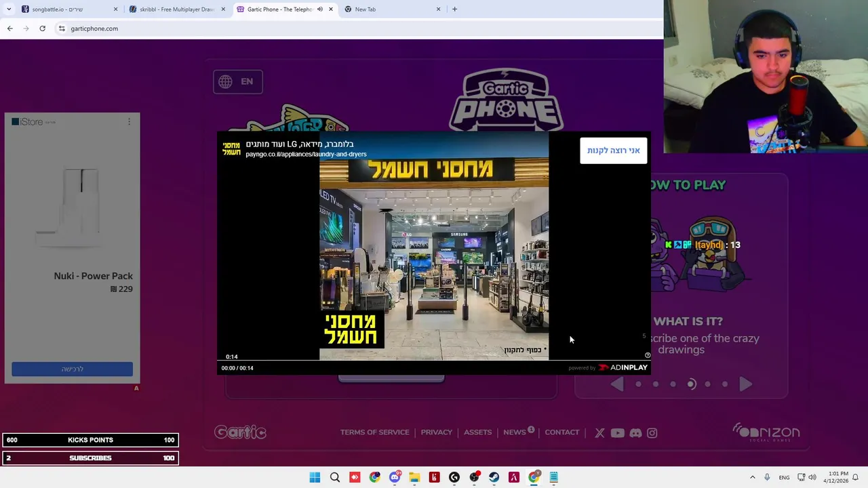This screenshot has width=868, height=488.
Task: Open Windows taskbar search
Action: [x=335, y=477]
